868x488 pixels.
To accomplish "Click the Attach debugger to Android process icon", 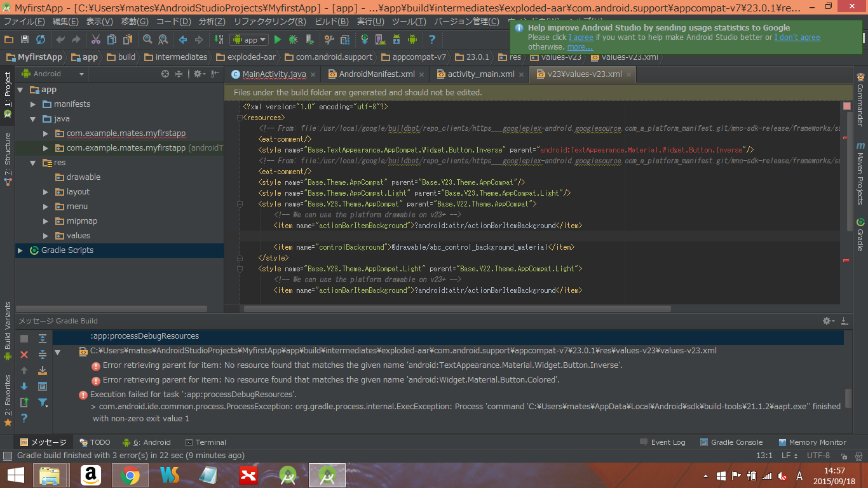I will coord(309,39).
